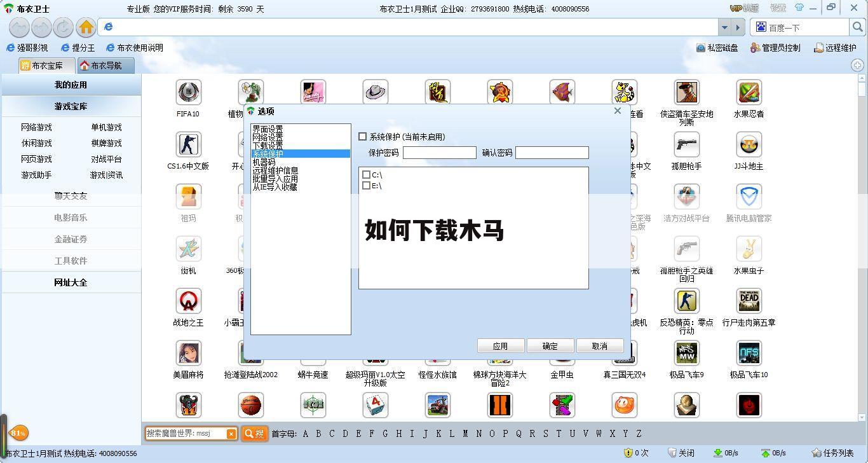This screenshot has height=463, width=868.
Task: Check the E:\ drive checkbox
Action: click(x=366, y=185)
